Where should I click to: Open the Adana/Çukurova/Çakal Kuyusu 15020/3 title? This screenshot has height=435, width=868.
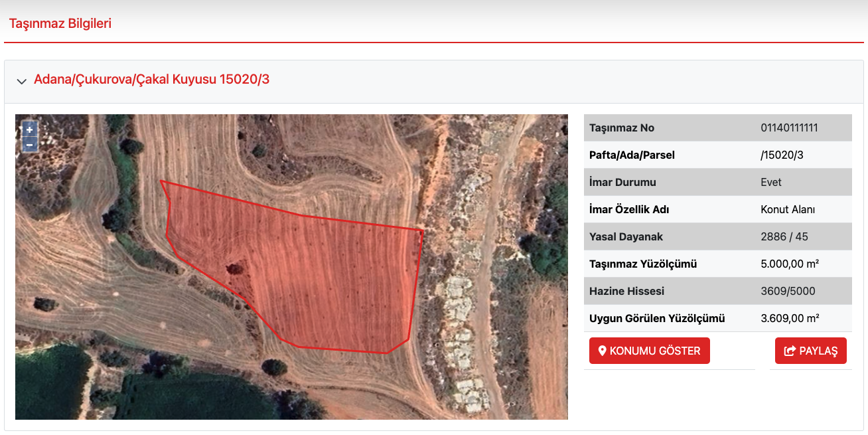coord(151,80)
